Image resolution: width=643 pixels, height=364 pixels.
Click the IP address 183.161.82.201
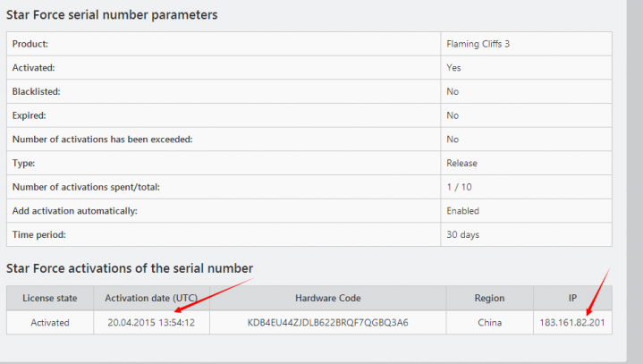pyautogui.click(x=572, y=322)
